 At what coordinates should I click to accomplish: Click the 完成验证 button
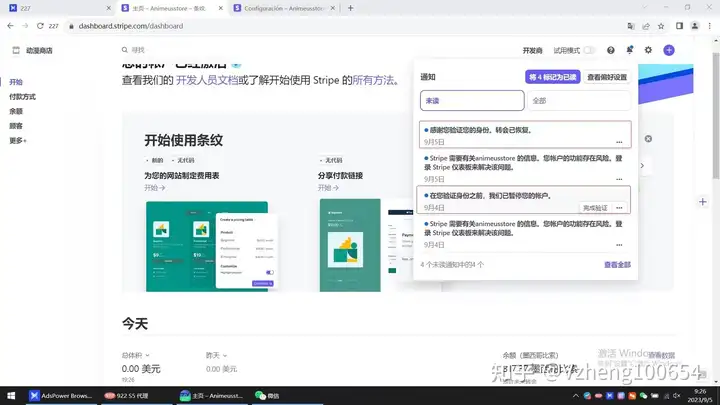pyautogui.click(x=595, y=208)
